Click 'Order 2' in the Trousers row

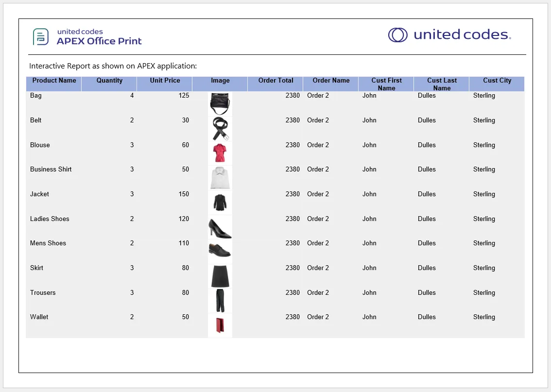318,292
